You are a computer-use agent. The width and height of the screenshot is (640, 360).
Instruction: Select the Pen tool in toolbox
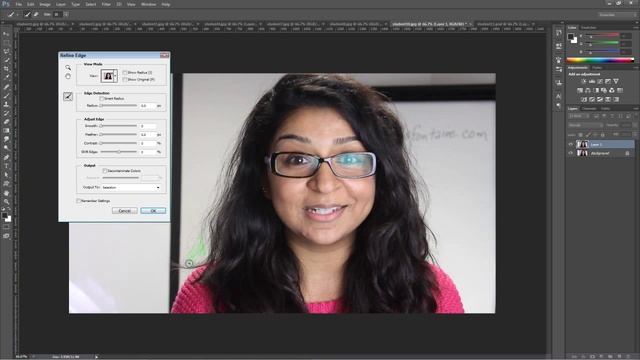[x=6, y=158]
